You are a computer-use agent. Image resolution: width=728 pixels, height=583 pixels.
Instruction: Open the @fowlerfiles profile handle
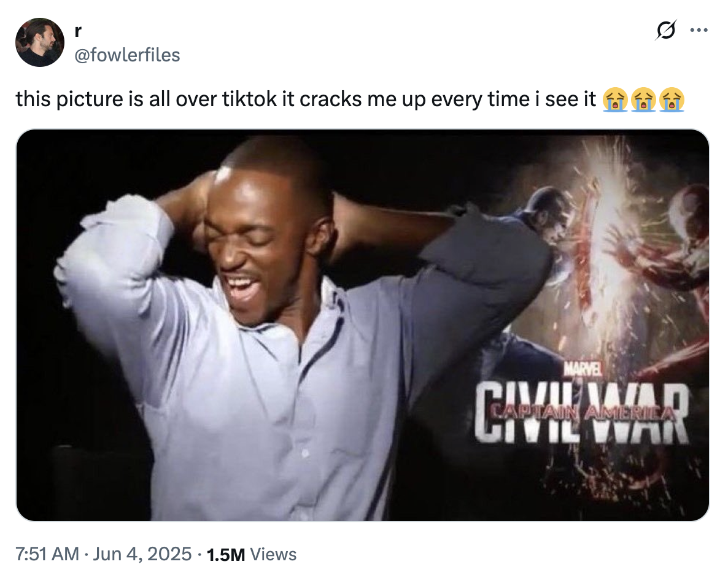point(127,55)
